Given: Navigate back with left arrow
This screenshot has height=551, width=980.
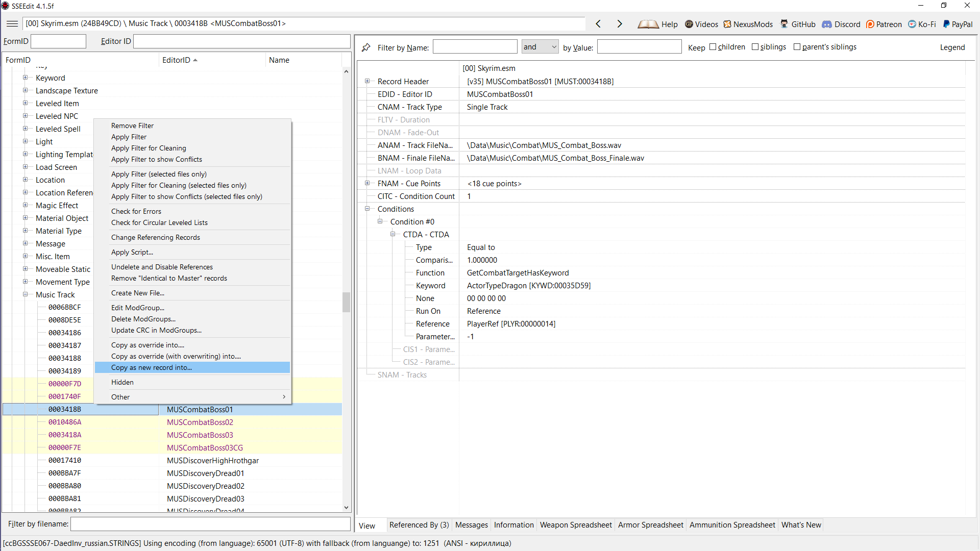Looking at the screenshot, I should tap(598, 24).
